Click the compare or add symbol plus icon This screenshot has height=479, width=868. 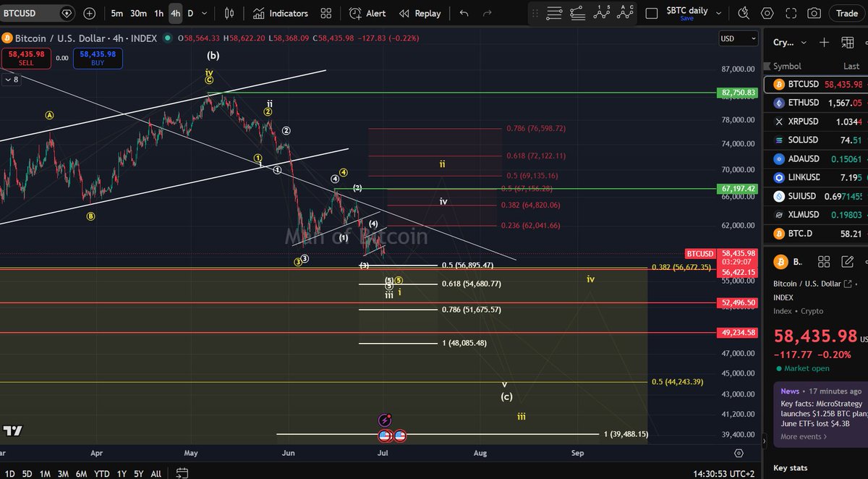coord(89,13)
